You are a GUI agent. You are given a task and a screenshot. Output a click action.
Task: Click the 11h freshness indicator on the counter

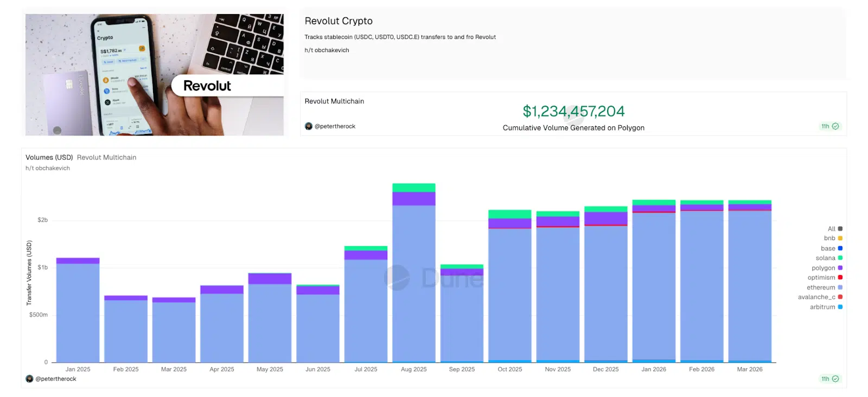click(x=827, y=126)
